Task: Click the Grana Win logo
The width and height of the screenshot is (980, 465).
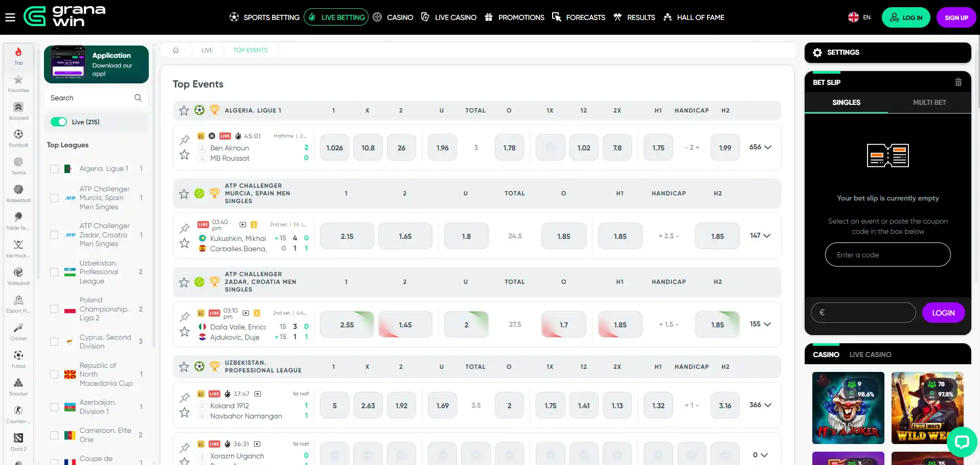Action: click(x=64, y=17)
